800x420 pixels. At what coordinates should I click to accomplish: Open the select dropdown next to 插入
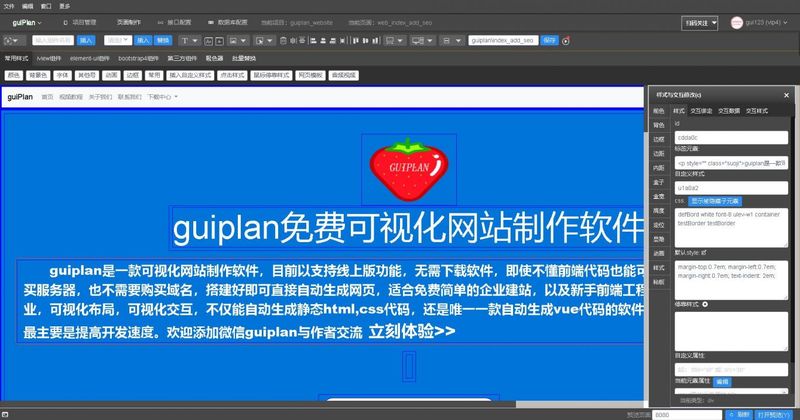coord(118,40)
